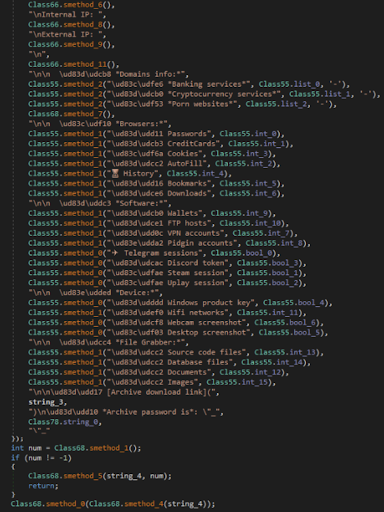Select the Wallets code line
384x512 pixels.
click(x=152, y=213)
